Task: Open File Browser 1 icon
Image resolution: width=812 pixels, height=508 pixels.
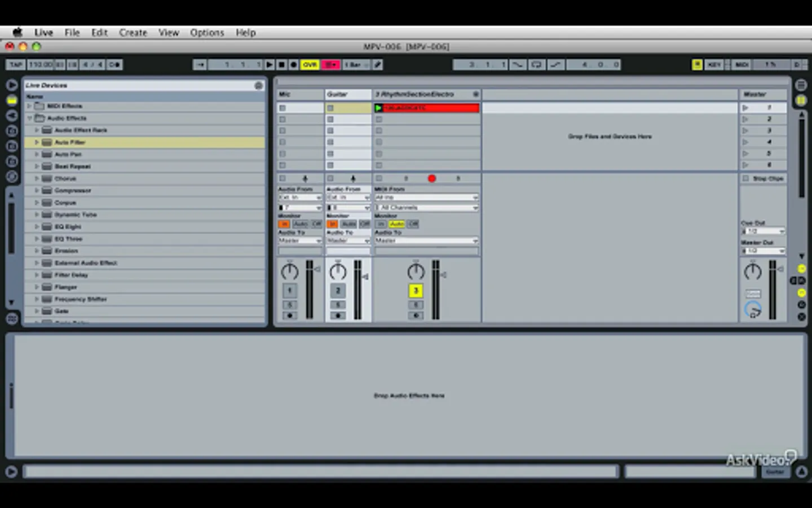Action: pyautogui.click(x=12, y=130)
